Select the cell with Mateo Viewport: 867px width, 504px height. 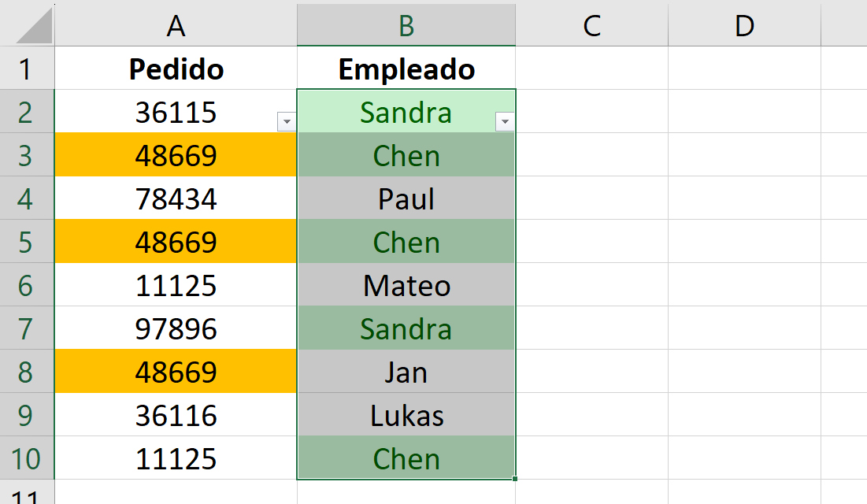[x=406, y=285]
